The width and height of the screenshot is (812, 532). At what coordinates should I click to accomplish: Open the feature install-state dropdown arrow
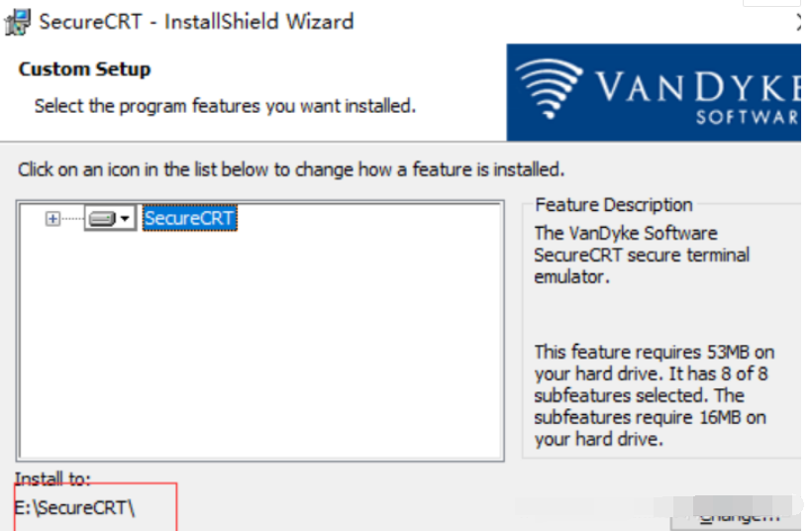click(x=126, y=219)
